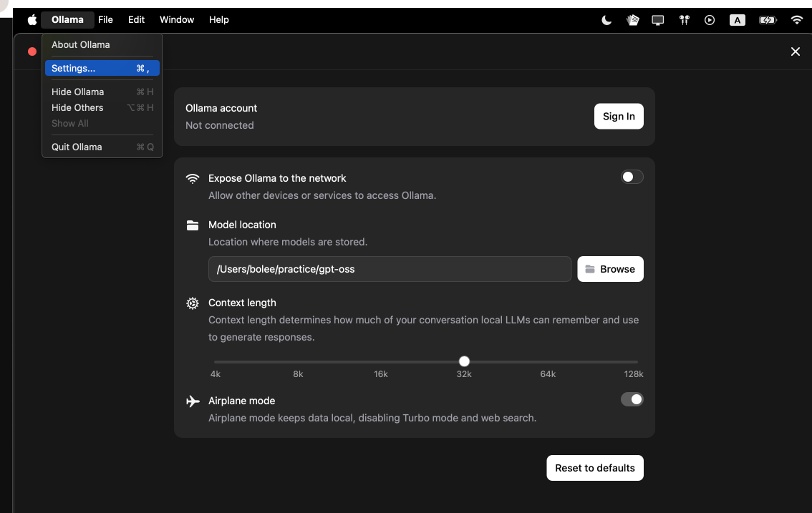Click the Now Playing play icon
The height and width of the screenshot is (513, 812).
710,19
